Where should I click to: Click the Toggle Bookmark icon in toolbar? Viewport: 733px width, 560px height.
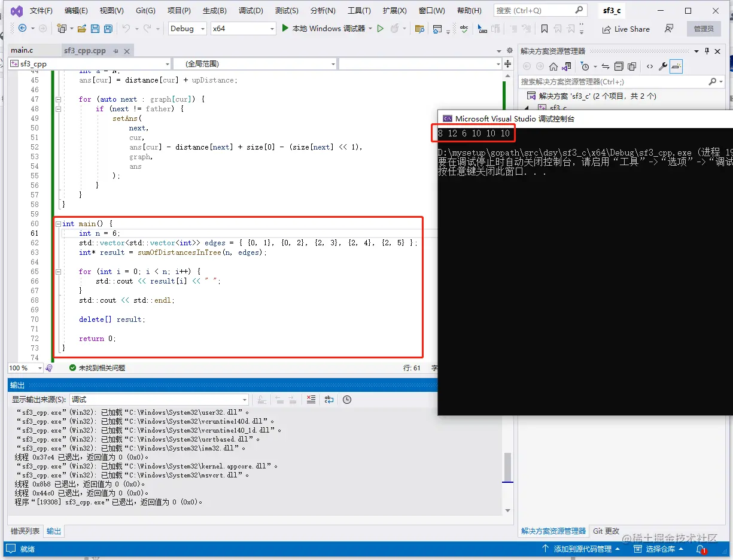coord(544,28)
